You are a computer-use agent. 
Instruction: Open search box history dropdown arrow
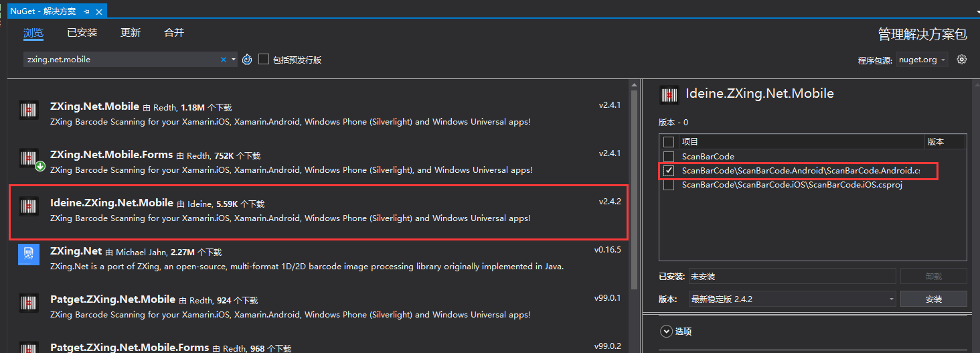tap(234, 60)
